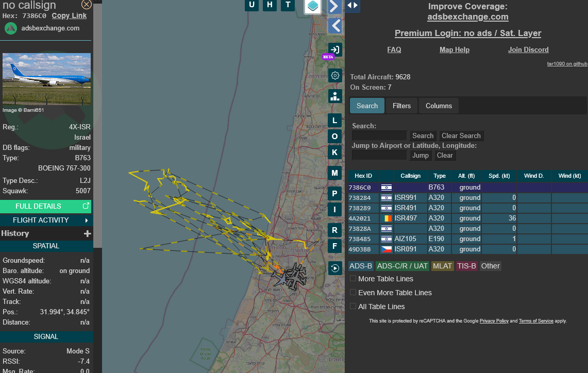This screenshot has height=373, width=588.
Task: Open the tar1090 on github link
Action: [567, 64]
